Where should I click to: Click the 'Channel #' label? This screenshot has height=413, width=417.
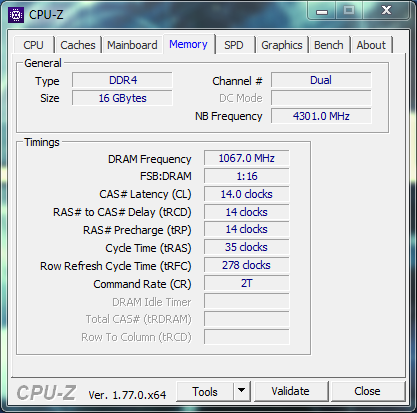pos(237,81)
